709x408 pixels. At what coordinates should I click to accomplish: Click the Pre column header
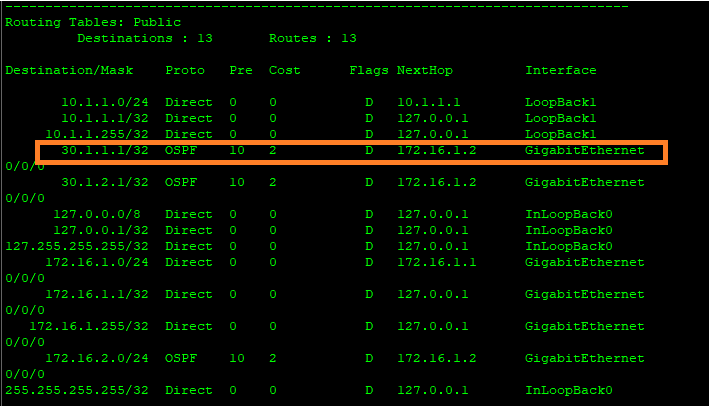pos(241,71)
